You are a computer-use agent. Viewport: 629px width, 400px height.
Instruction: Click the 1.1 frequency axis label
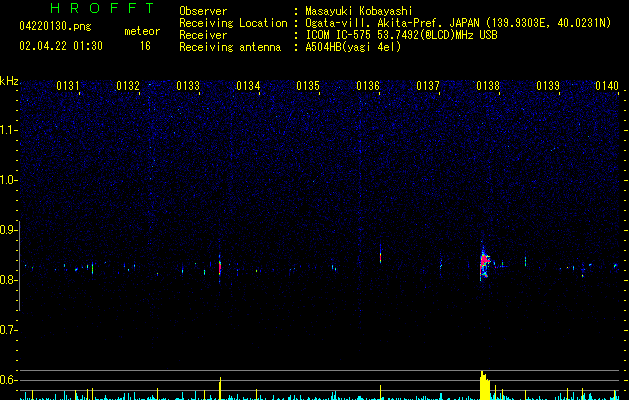(9, 130)
